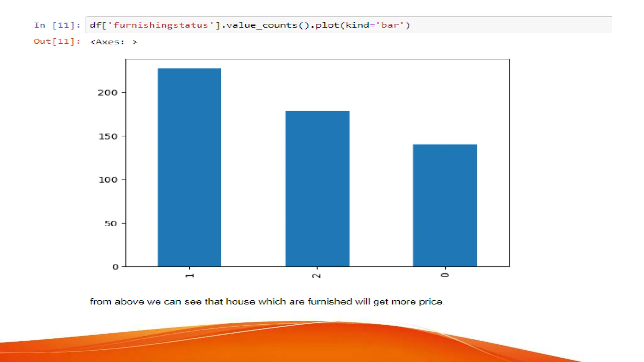Click the Out[11] output prompt label

(x=57, y=41)
